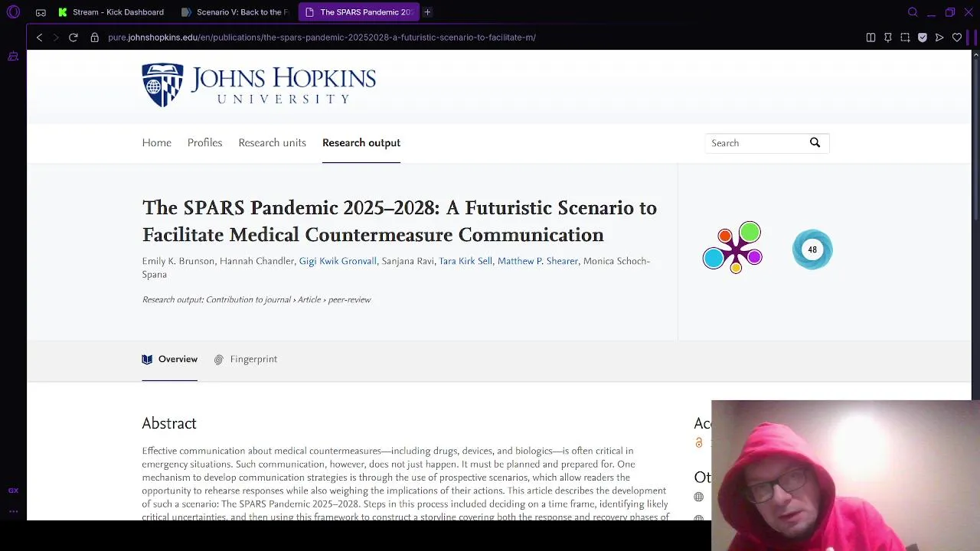The height and width of the screenshot is (551, 980).
Task: Open author Matthew P. Shearer profile
Action: click(x=537, y=261)
